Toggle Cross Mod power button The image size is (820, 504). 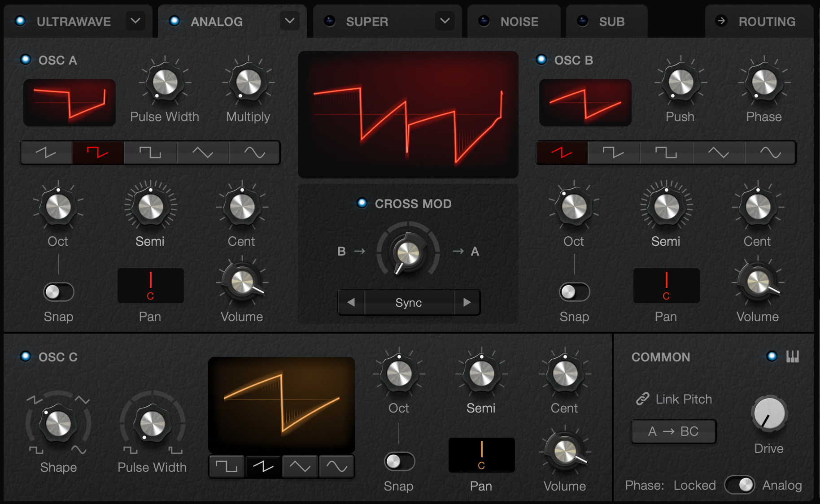click(362, 203)
